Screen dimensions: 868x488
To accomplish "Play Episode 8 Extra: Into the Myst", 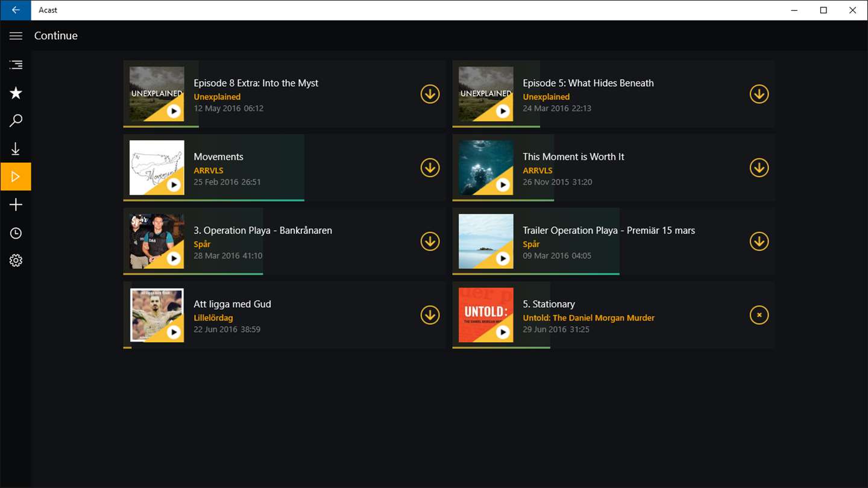I will 174,111.
